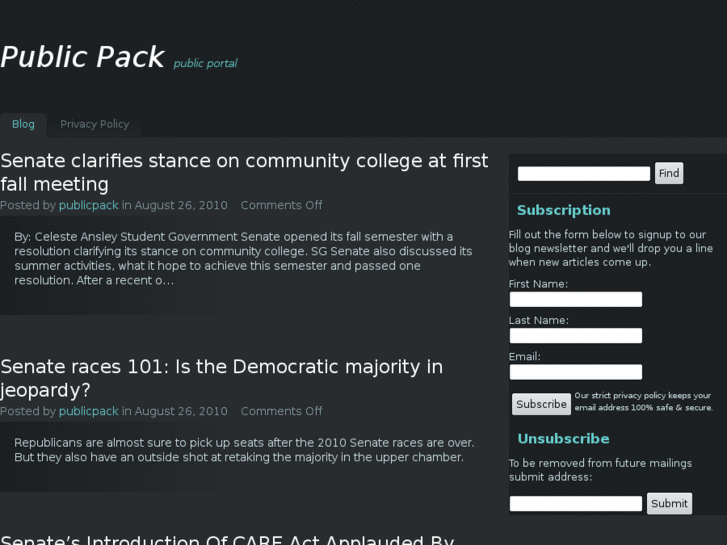Click the Last Name input field
This screenshot has width=727, height=545.
[576, 336]
